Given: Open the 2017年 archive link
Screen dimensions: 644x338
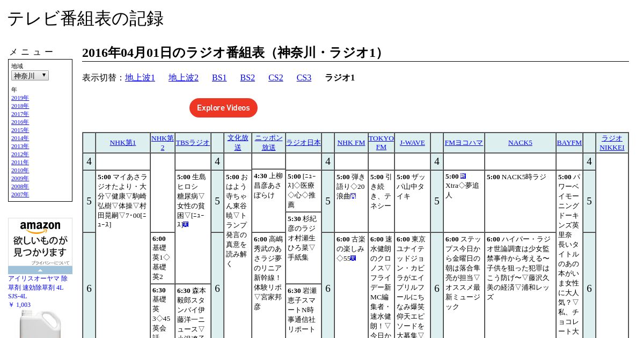Looking at the screenshot, I should pos(20,114).
